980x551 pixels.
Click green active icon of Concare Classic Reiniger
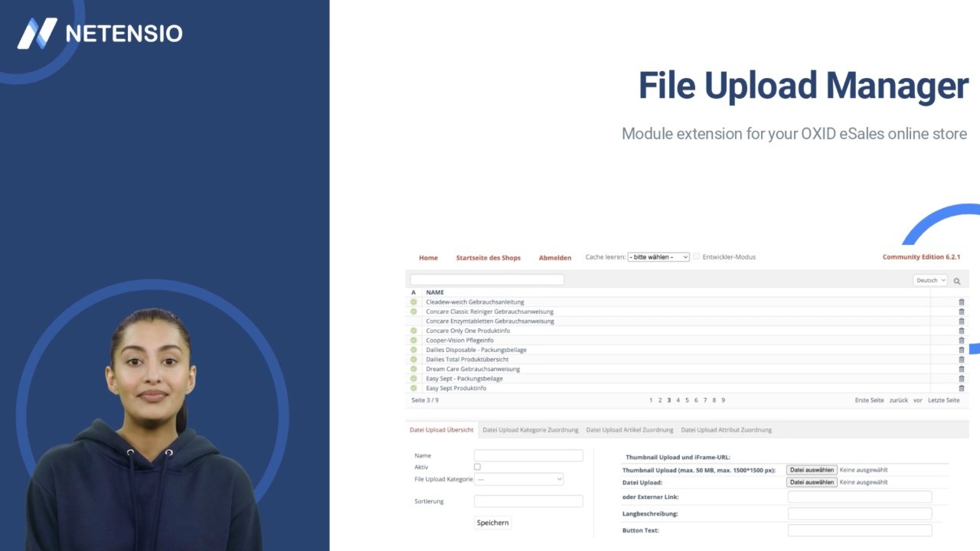[x=413, y=311]
